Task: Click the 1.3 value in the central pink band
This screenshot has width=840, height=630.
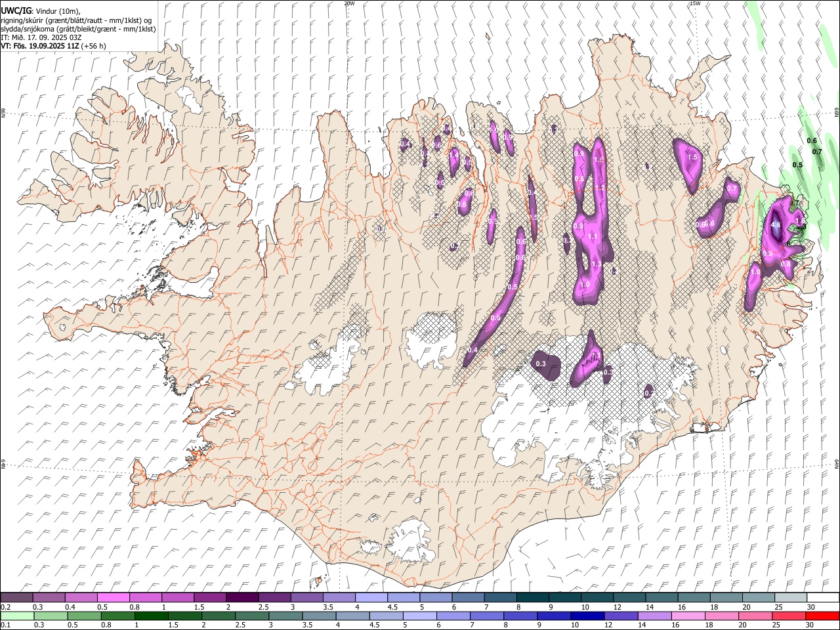Action: 597,264
